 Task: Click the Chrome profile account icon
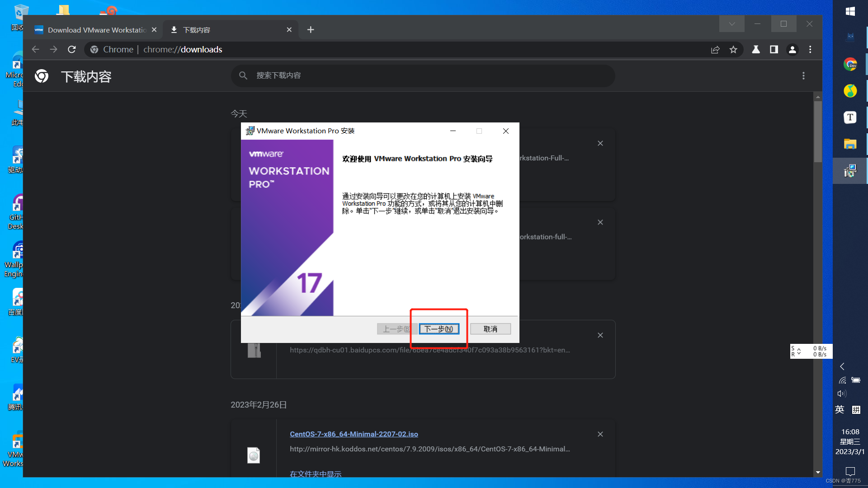[792, 49]
